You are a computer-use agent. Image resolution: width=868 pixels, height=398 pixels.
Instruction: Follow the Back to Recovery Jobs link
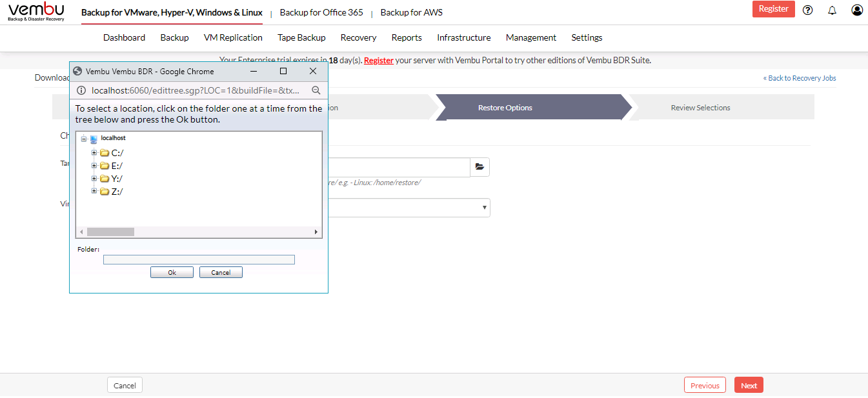(800, 78)
